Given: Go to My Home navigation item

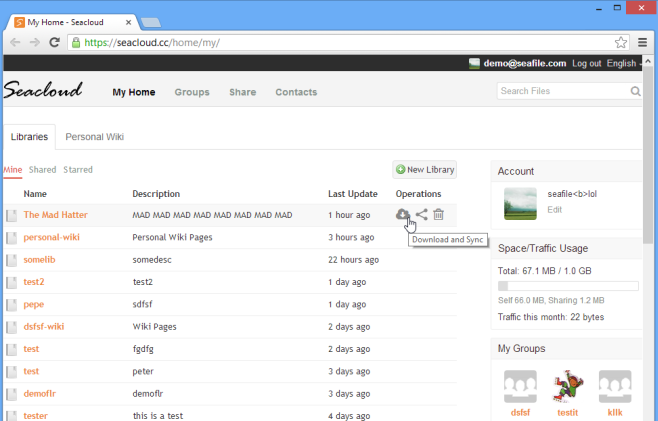Looking at the screenshot, I should click(134, 92).
